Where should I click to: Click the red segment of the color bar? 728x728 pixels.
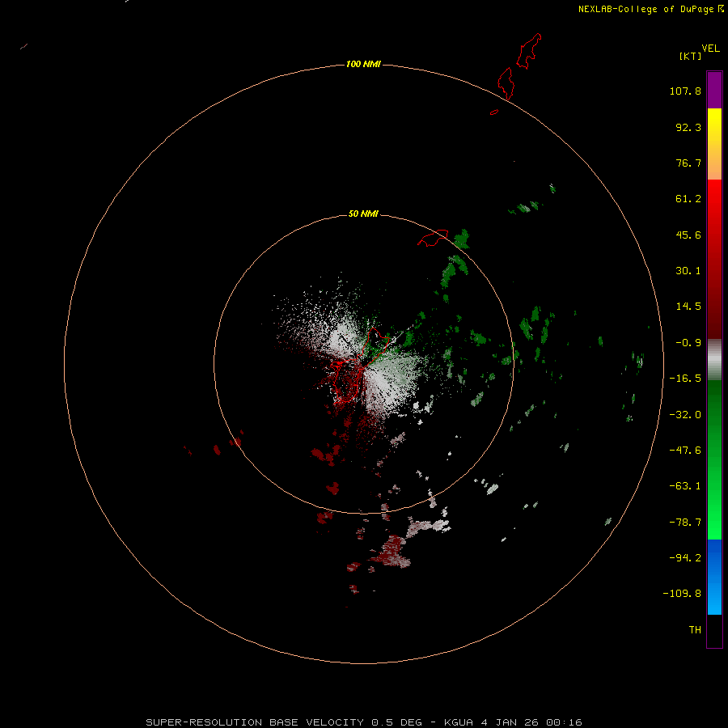[714, 259]
